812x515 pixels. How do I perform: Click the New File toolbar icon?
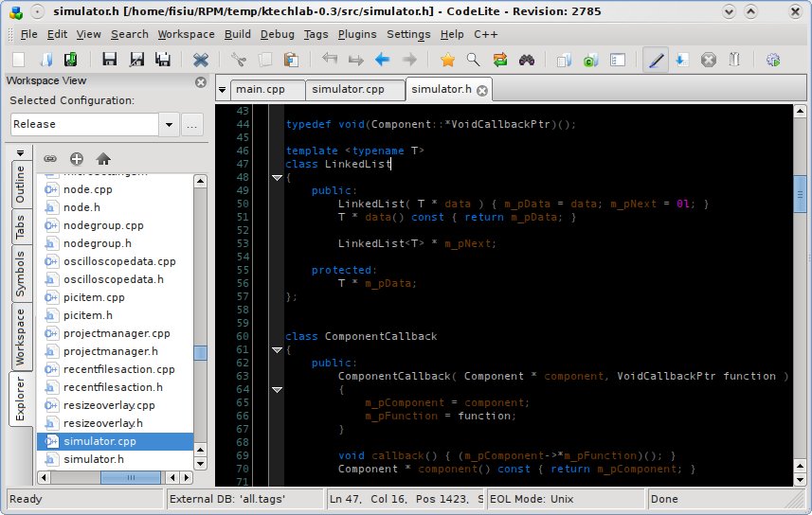[x=18, y=60]
